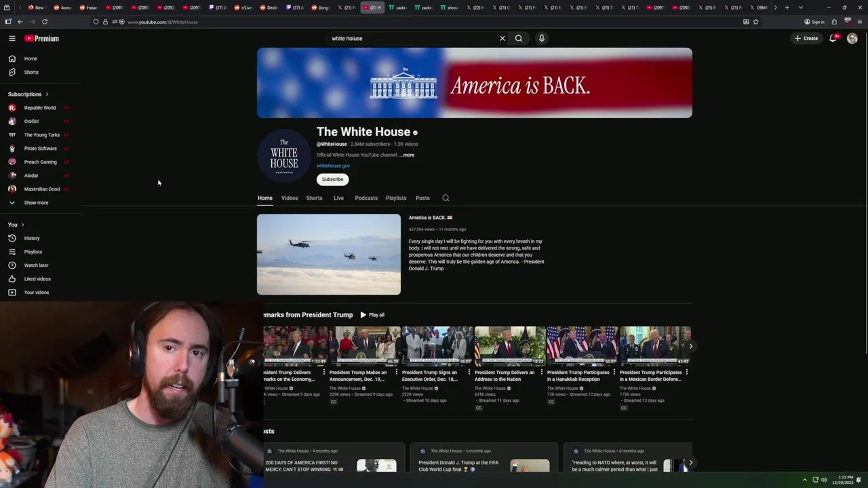Select the channel Home tab

click(x=265, y=198)
